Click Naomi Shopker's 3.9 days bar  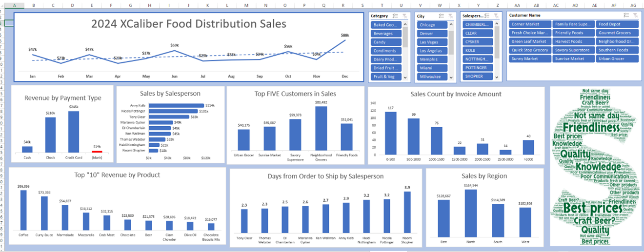407,212
